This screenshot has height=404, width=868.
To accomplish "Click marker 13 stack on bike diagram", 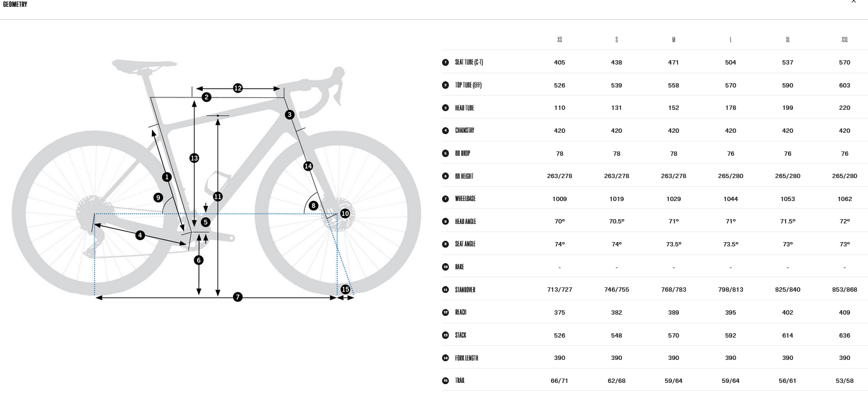I will (194, 158).
